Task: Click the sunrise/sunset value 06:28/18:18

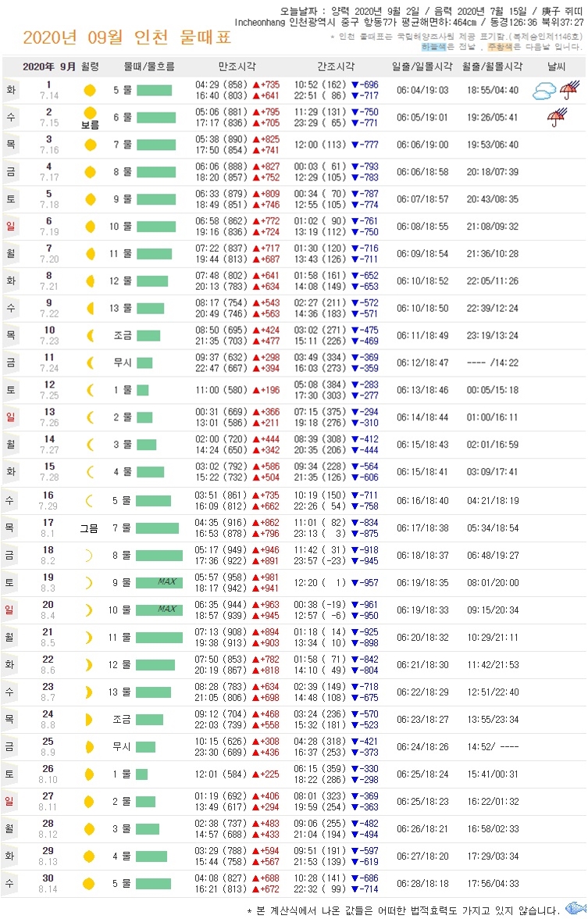Action: click(422, 883)
